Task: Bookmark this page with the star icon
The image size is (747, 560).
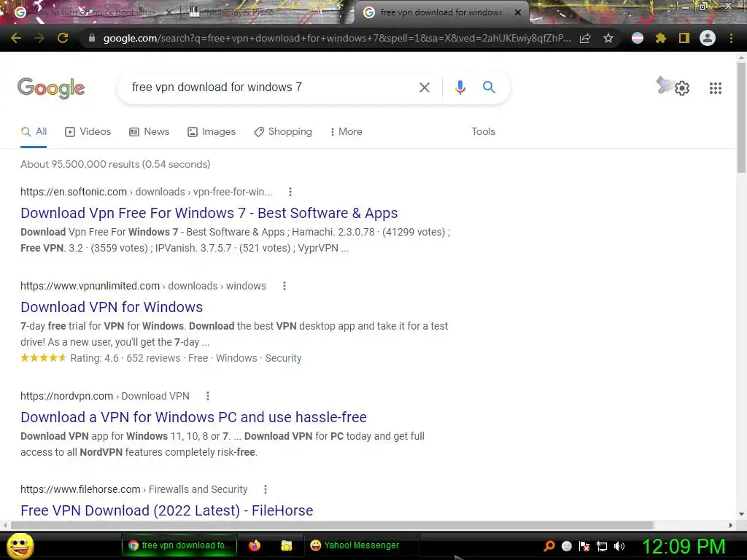Action: coord(608,38)
